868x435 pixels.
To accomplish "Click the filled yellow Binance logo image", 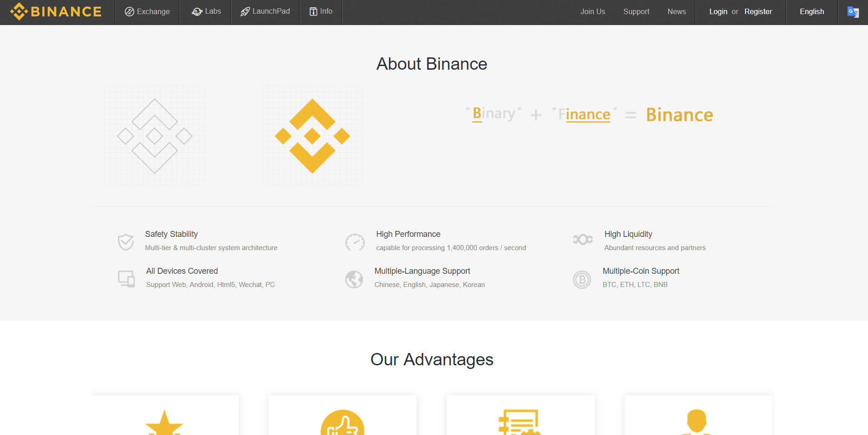I will pos(312,136).
